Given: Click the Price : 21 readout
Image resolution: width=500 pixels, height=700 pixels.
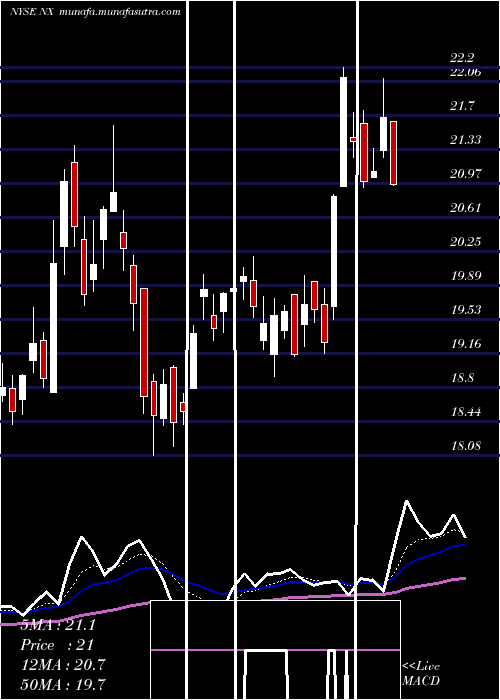Looking at the screenshot, I should [57, 645].
